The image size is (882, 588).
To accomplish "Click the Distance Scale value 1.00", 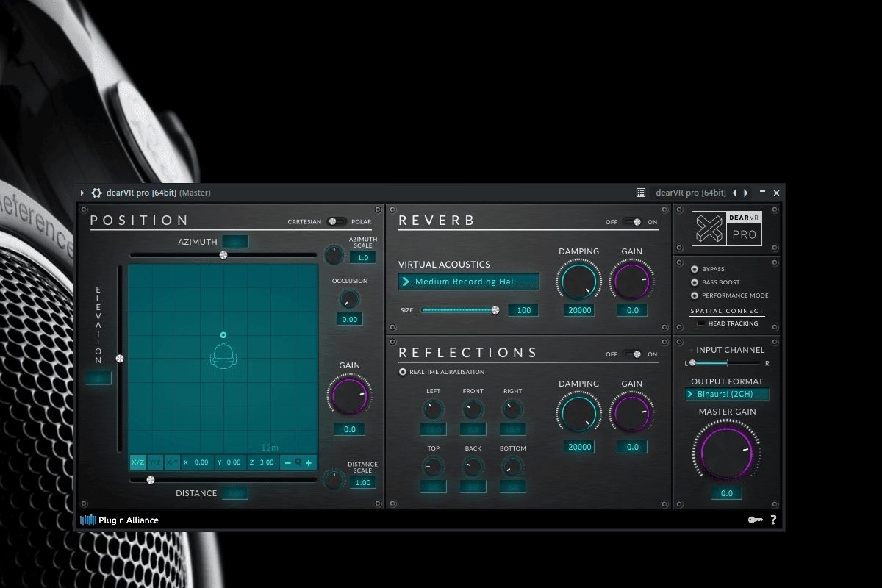I will click(x=363, y=483).
